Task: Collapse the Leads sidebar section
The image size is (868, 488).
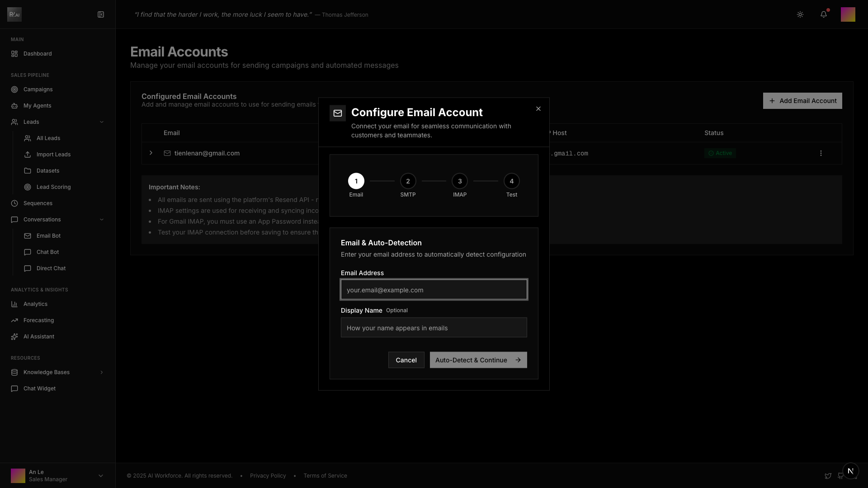Action: (x=101, y=122)
